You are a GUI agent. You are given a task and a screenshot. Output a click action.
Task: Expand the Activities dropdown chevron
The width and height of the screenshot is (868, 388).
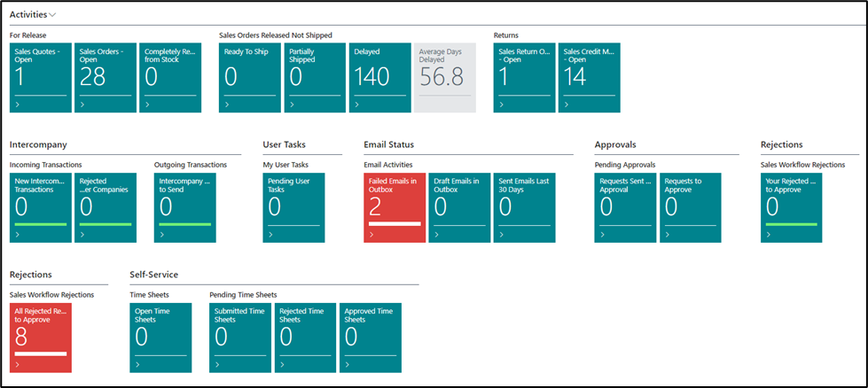pos(52,15)
